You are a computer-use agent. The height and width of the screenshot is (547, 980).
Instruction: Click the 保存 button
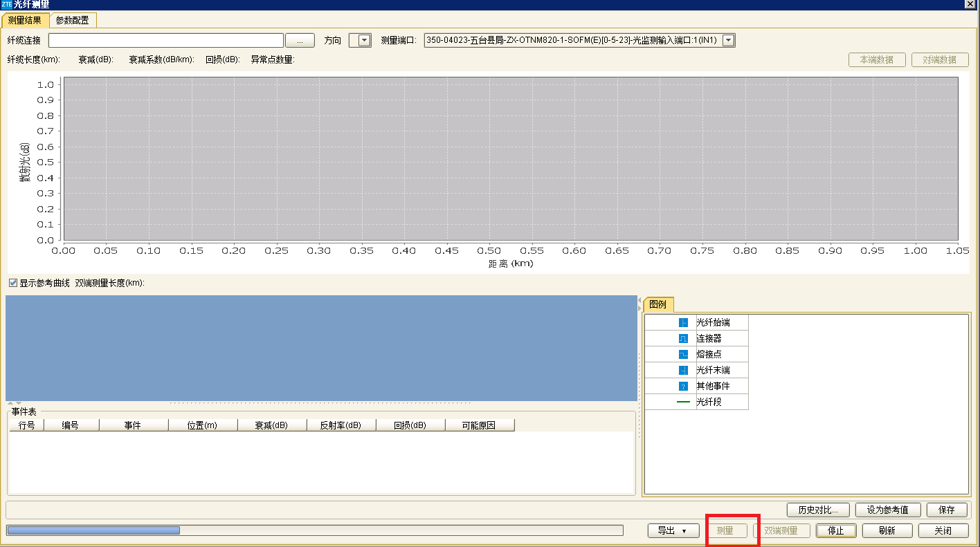click(947, 510)
